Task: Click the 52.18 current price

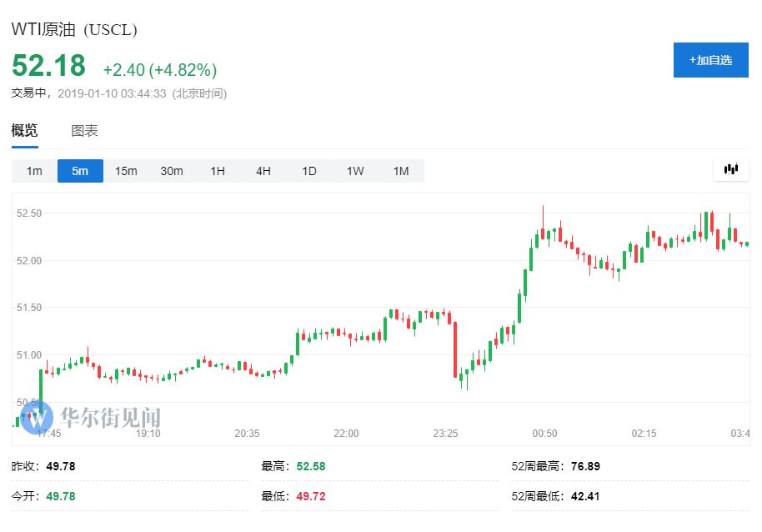Action: click(x=48, y=66)
